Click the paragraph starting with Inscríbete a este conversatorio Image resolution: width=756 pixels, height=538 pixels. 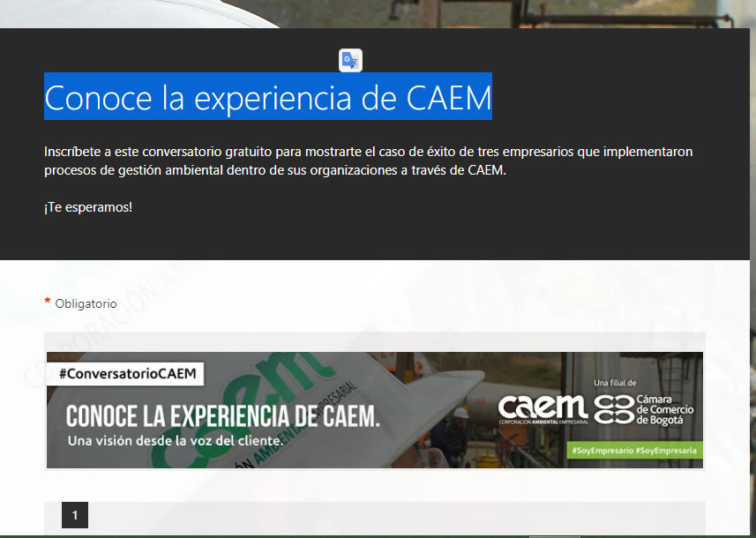369,161
